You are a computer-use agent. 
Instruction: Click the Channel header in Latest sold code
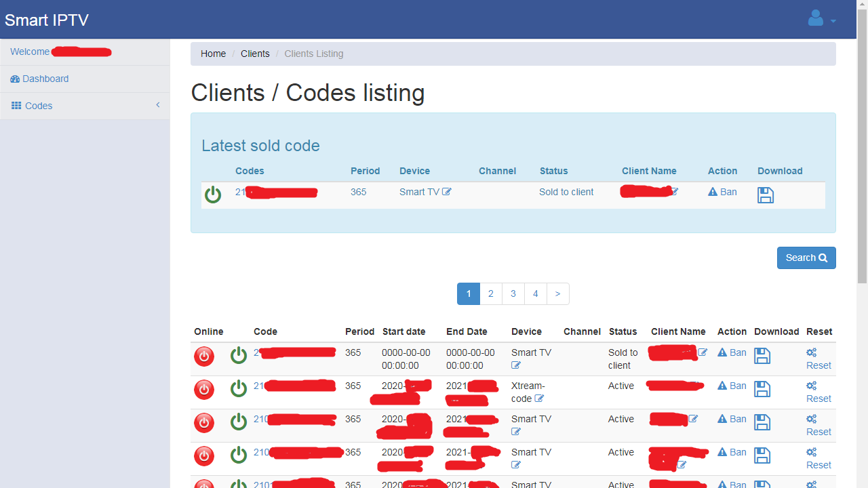[x=497, y=171]
